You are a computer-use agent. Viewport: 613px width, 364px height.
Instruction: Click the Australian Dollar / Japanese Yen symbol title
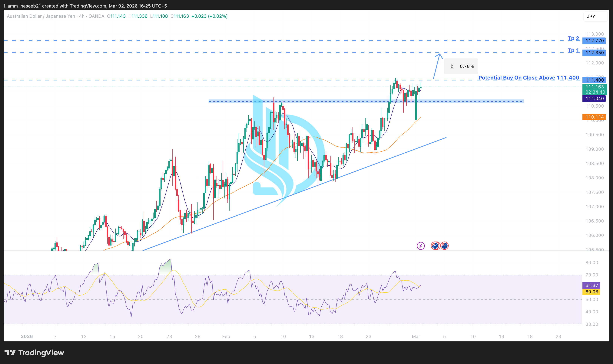click(x=41, y=16)
